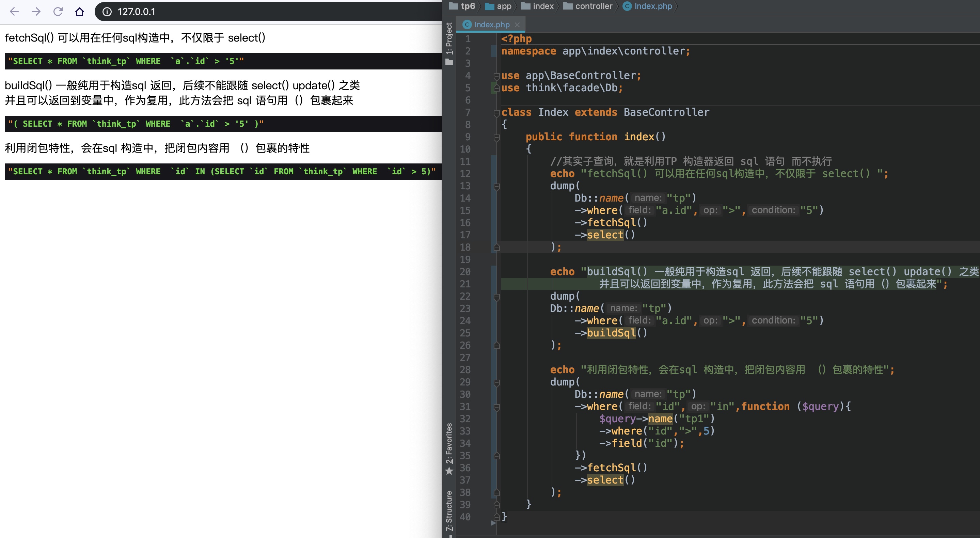The width and height of the screenshot is (980, 538).
Task: Click namespace app\index\controller line
Action: 595,51
